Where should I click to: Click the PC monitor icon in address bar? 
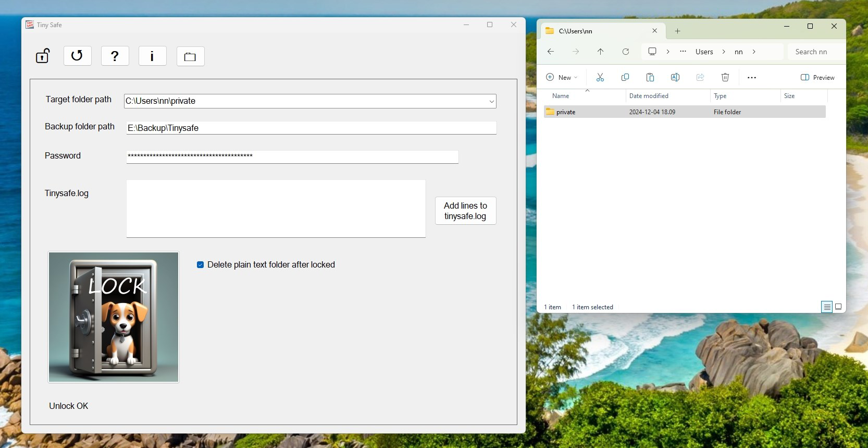652,51
